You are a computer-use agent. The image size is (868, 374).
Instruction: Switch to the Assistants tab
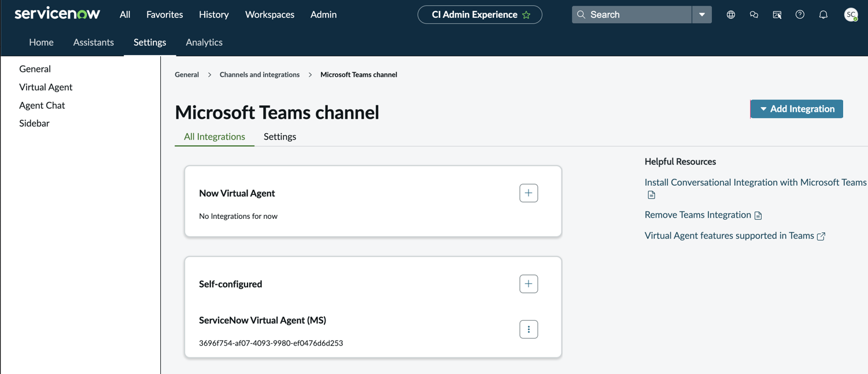click(94, 42)
